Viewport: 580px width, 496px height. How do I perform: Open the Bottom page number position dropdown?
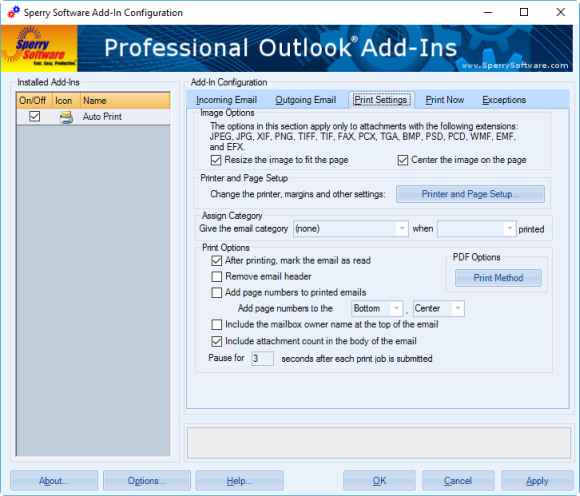tap(377, 308)
